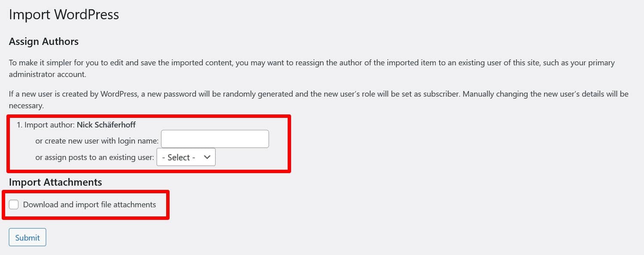The height and width of the screenshot is (255, 644).
Task: Click the "Download and import file attachments" label
Action: pos(89,204)
